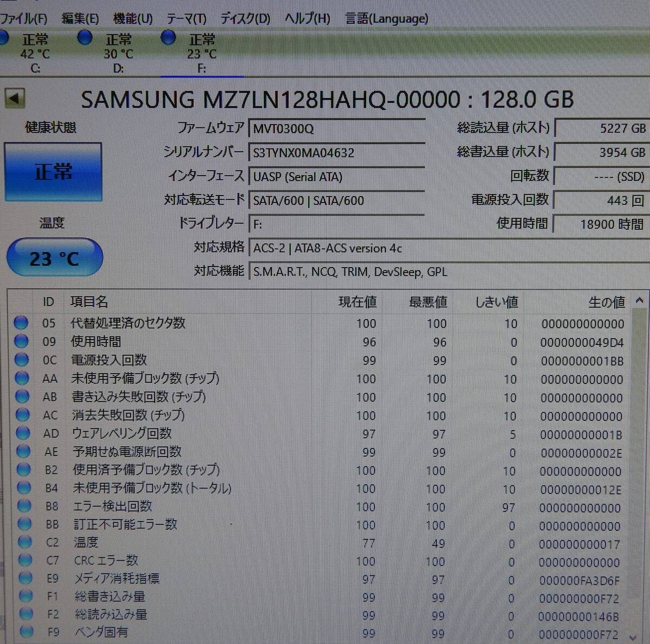Open the ヘルプ(H) menu

[x=308, y=18]
